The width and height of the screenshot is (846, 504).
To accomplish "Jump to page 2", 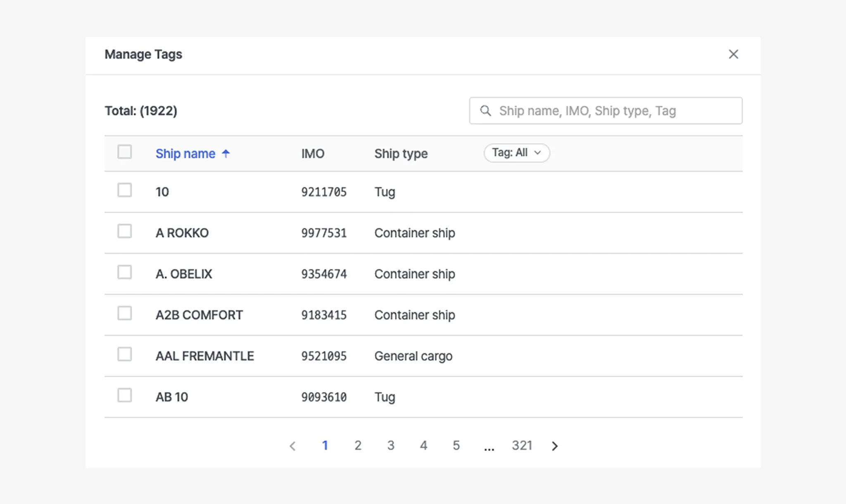I will [x=358, y=445].
